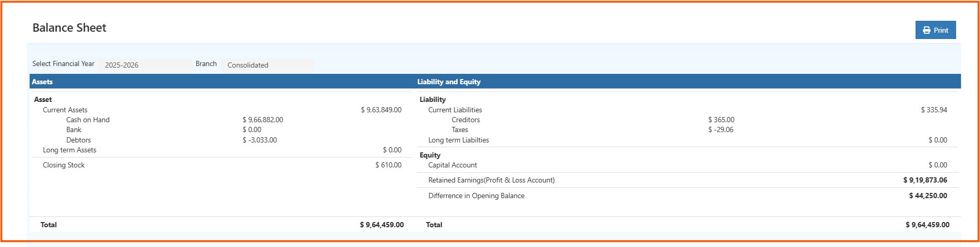Click the Current Assets row label
This screenshot has height=247, width=980.
(x=65, y=110)
